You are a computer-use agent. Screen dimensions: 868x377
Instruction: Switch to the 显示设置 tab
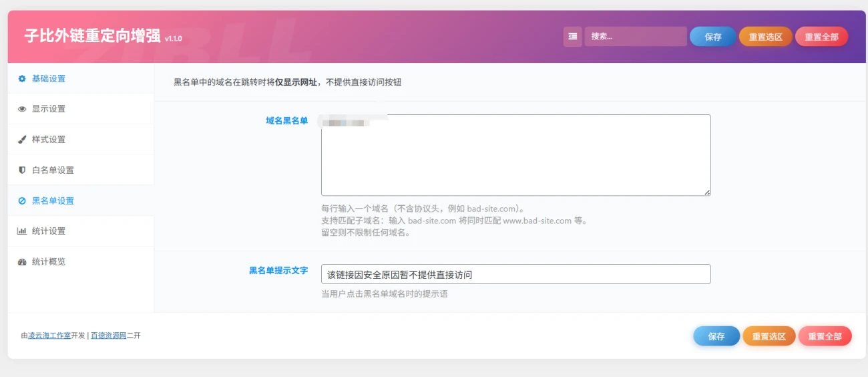tap(81, 109)
